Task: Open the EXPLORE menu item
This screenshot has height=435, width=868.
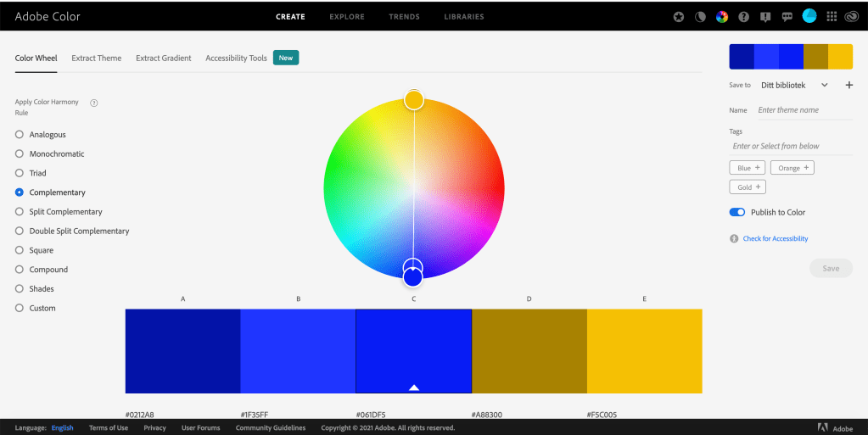Action: coord(347,16)
